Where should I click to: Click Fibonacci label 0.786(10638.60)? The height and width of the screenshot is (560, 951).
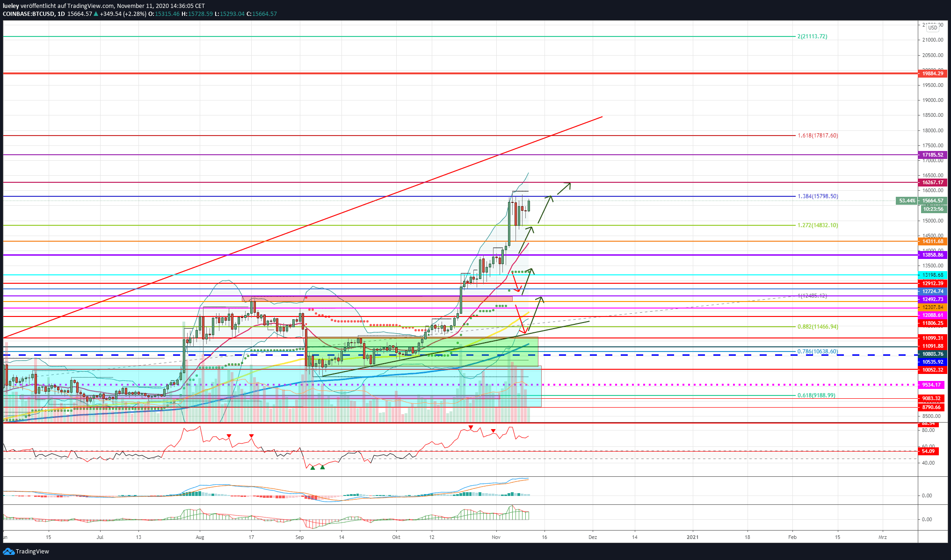(818, 352)
